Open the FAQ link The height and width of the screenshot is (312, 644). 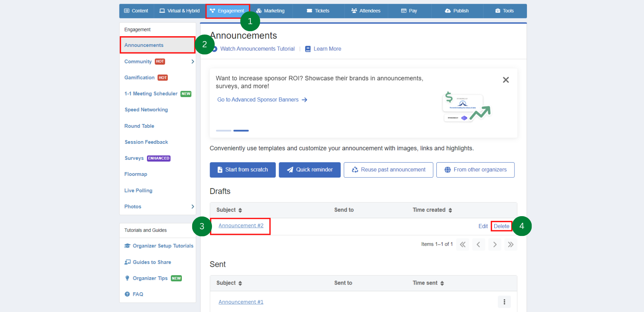tap(138, 294)
